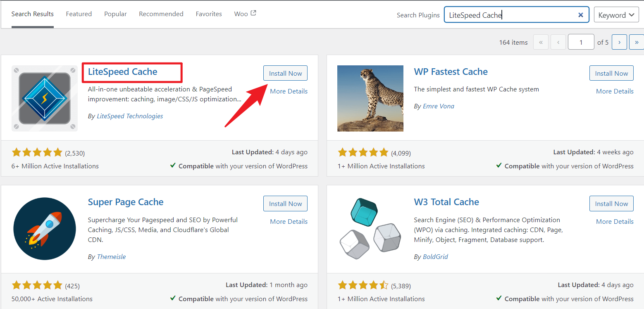The height and width of the screenshot is (309, 644).
Task: Select the Recommended tab
Action: click(161, 14)
